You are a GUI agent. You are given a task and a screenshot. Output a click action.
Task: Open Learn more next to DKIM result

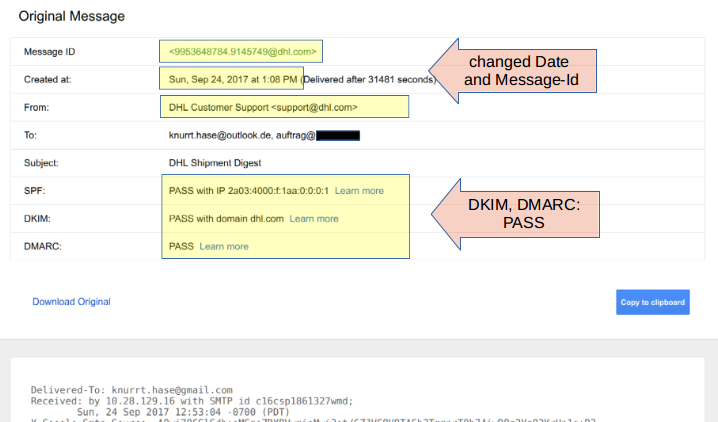click(x=314, y=218)
